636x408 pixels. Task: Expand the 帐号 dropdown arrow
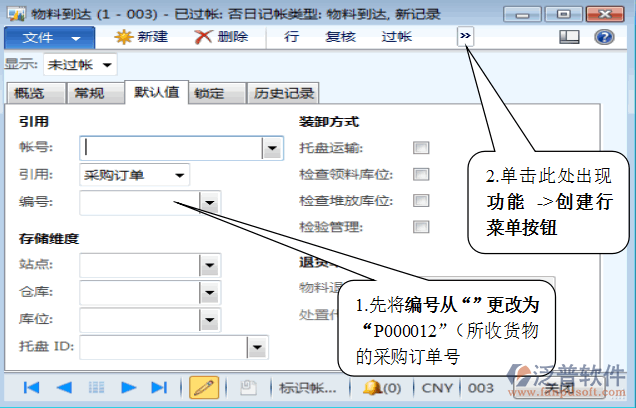(272, 148)
